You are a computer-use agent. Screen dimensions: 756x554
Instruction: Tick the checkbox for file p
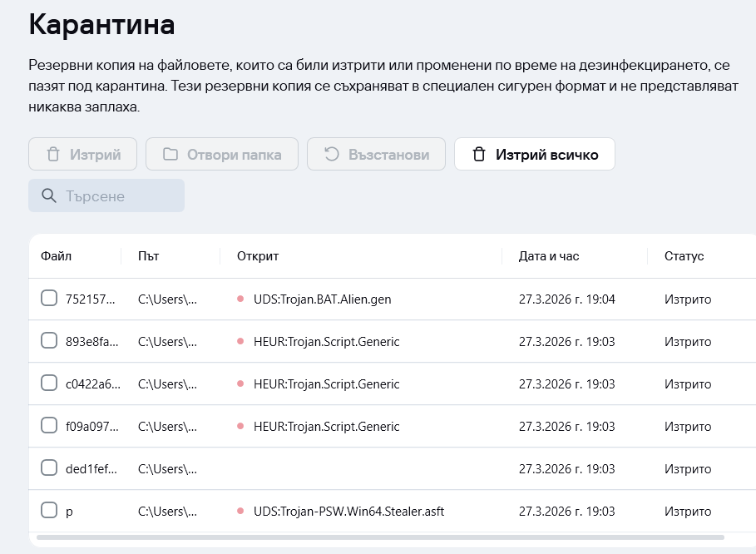pyautogui.click(x=49, y=510)
